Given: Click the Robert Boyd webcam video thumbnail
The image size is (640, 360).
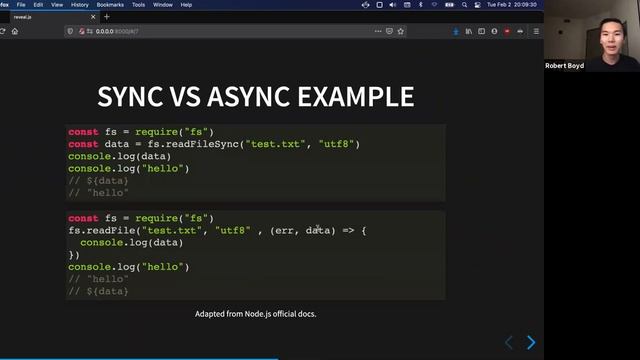Looking at the screenshot, I should tap(592, 36).
